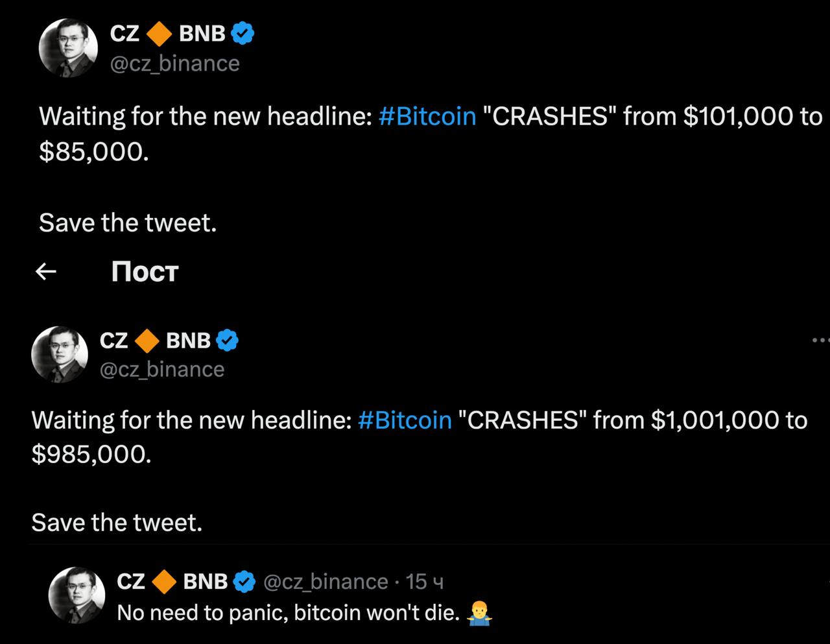Viewport: 830px width, 644px height.
Task: Click the Пост header title
Action: (x=145, y=272)
